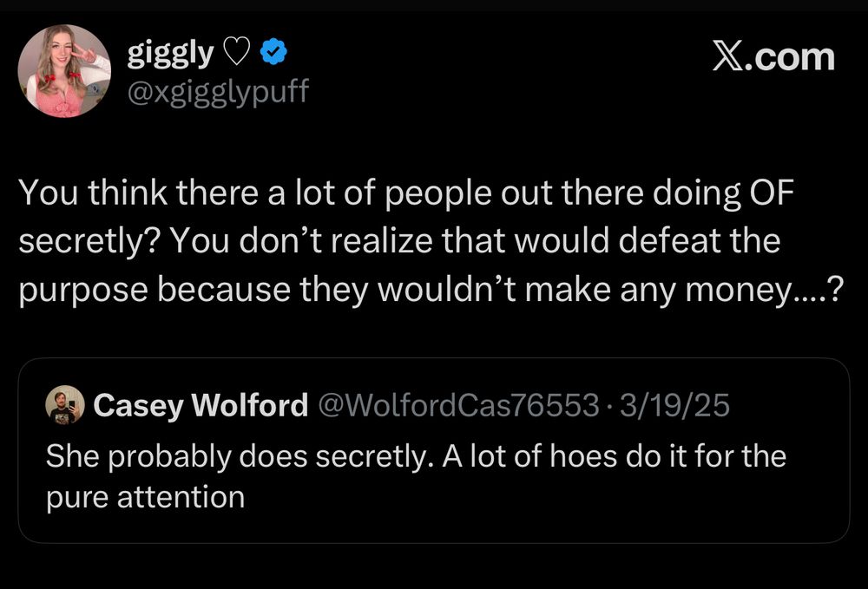
Task: Open Casey Wolford's small avatar
Action: click(x=65, y=404)
